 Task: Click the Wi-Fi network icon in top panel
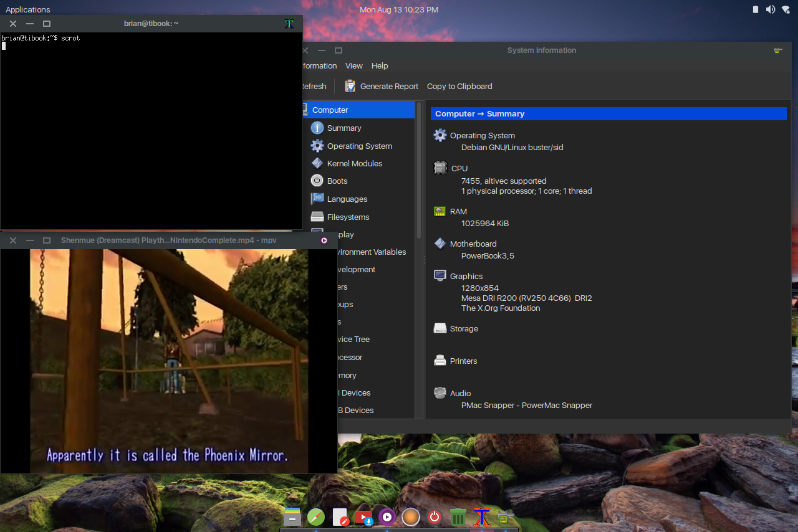coord(786,9)
